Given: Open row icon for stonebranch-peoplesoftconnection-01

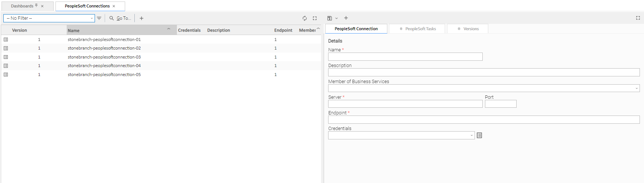Looking at the screenshot, I should click(6, 40).
